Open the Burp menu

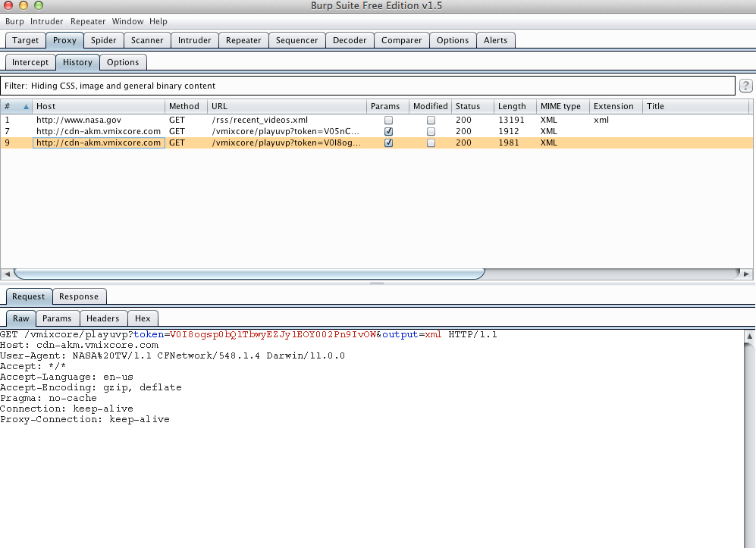14,21
